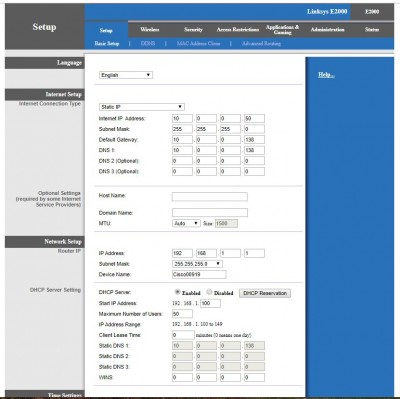Open the Language dropdown showing English
The image size is (400, 399).
(x=126, y=75)
